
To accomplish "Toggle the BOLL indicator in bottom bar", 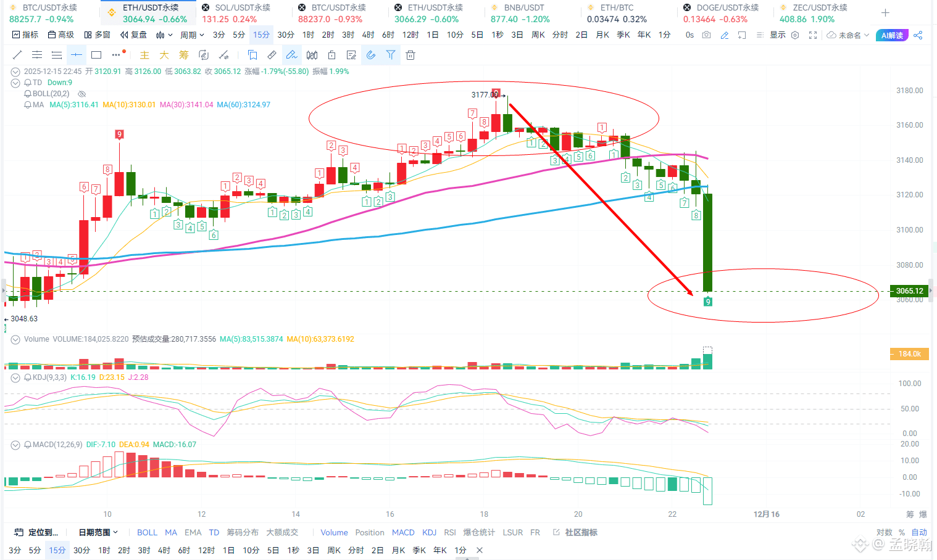I will [147, 532].
